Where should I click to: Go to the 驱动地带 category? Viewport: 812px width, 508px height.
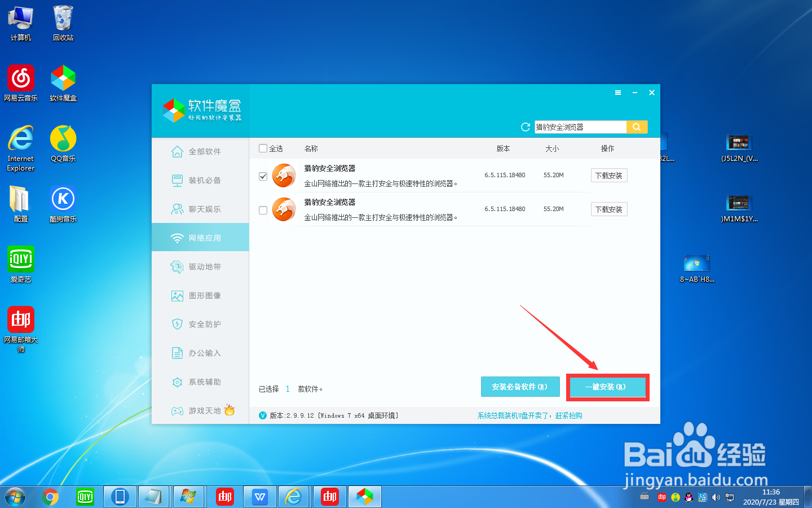200,266
